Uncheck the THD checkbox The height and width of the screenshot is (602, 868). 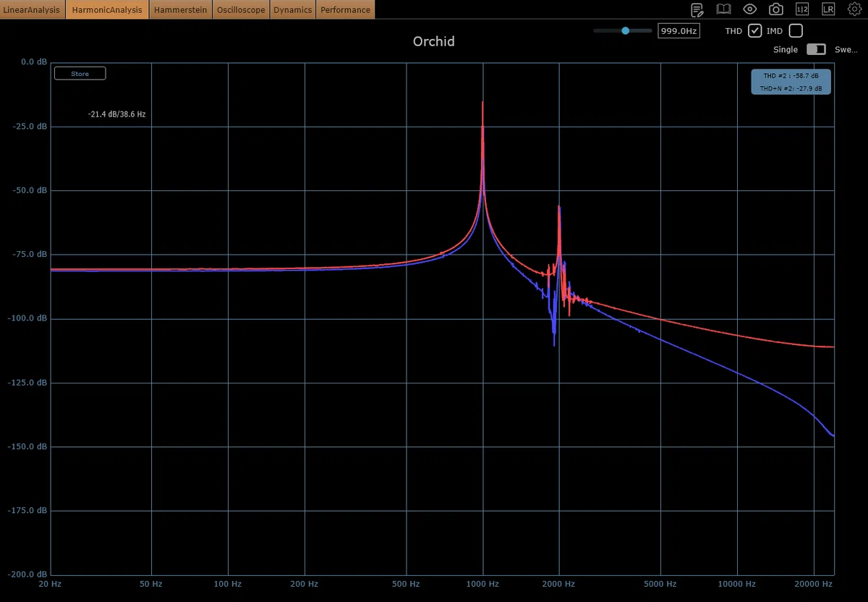[x=755, y=30]
